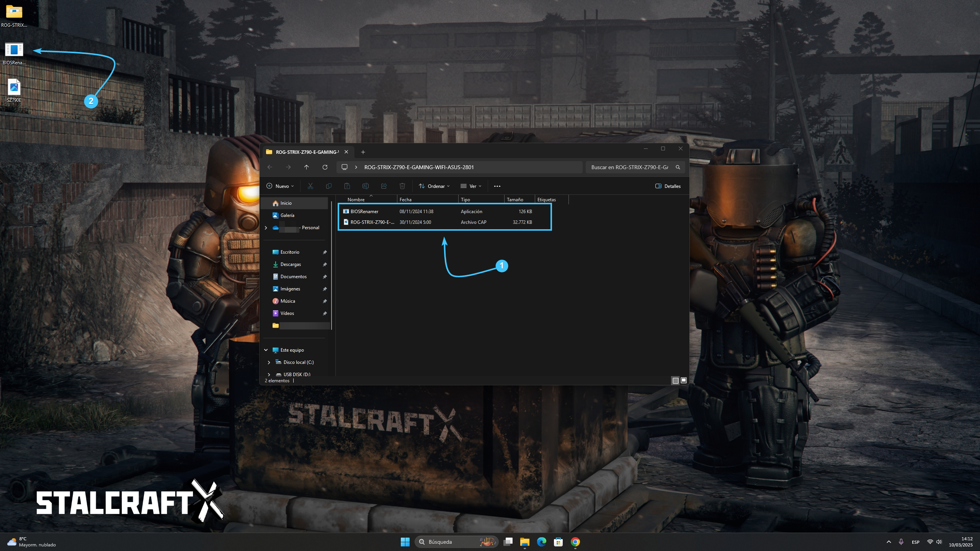980x551 pixels.
Task: Open the Wi-Fi network tray icon
Action: pos(930,542)
